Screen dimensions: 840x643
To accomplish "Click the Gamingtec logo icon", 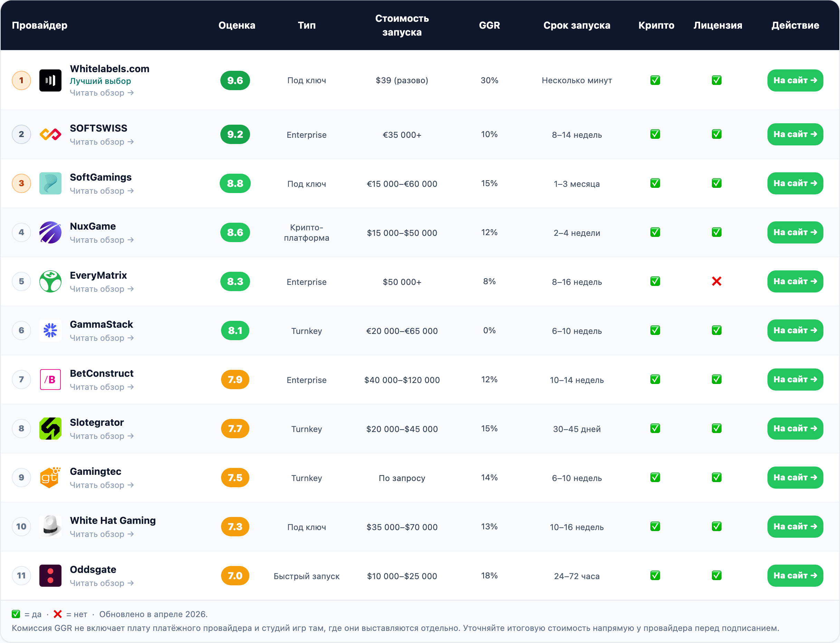I will point(50,477).
